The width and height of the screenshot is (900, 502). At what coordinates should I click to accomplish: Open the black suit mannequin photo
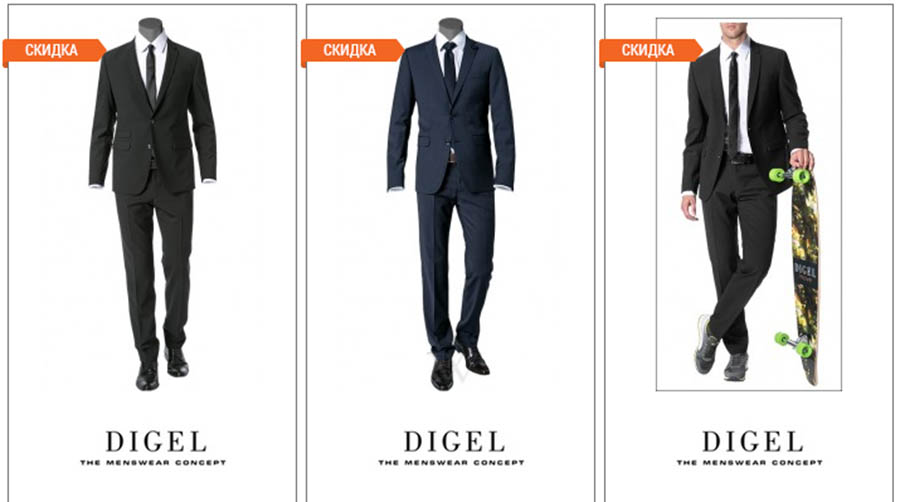tap(153, 204)
